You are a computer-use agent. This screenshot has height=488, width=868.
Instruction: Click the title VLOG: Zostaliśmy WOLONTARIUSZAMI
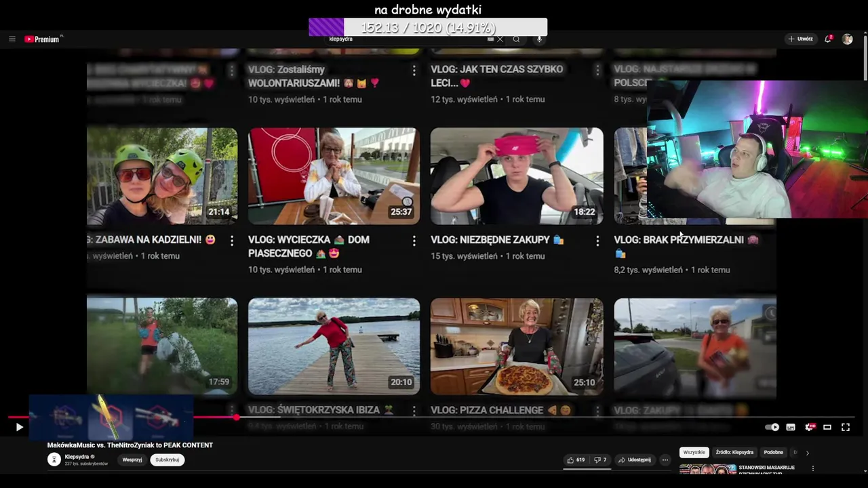tap(314, 76)
